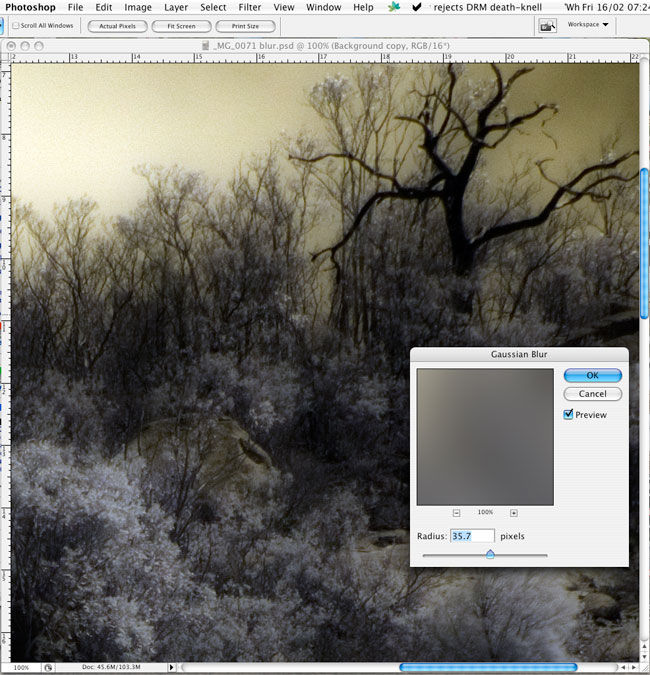The width and height of the screenshot is (650, 675).
Task: Toggle the Preview checkbox
Action: 569,415
